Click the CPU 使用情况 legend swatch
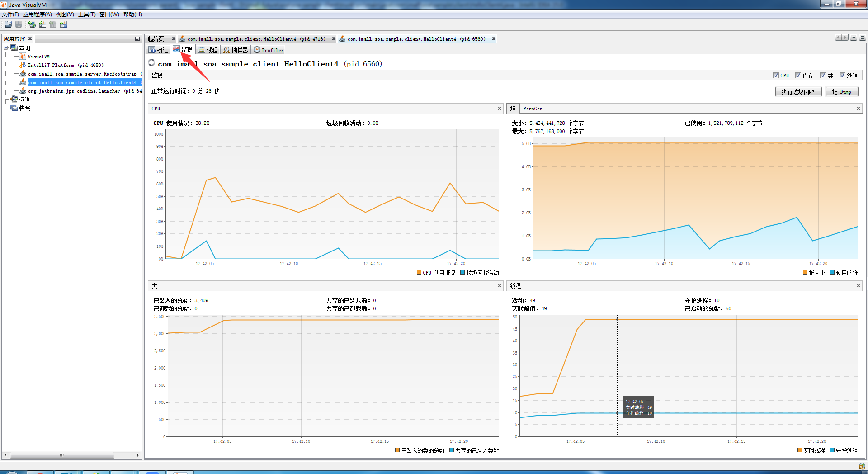The height and width of the screenshot is (474, 868). pyautogui.click(x=419, y=273)
